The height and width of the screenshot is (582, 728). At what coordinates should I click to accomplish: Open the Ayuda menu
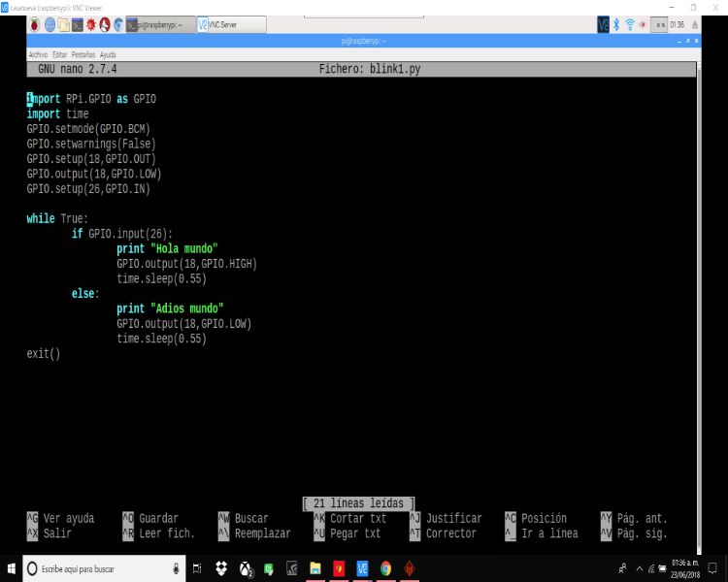(108, 54)
